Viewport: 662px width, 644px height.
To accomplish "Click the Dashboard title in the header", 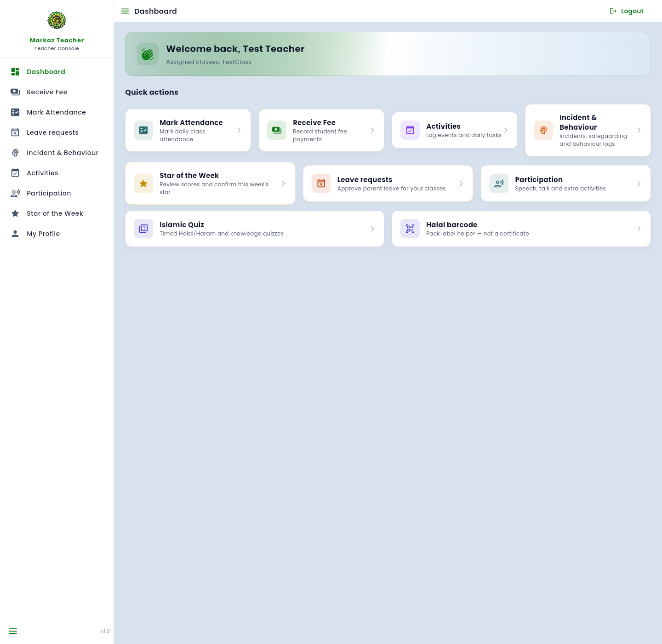I will tap(155, 11).
